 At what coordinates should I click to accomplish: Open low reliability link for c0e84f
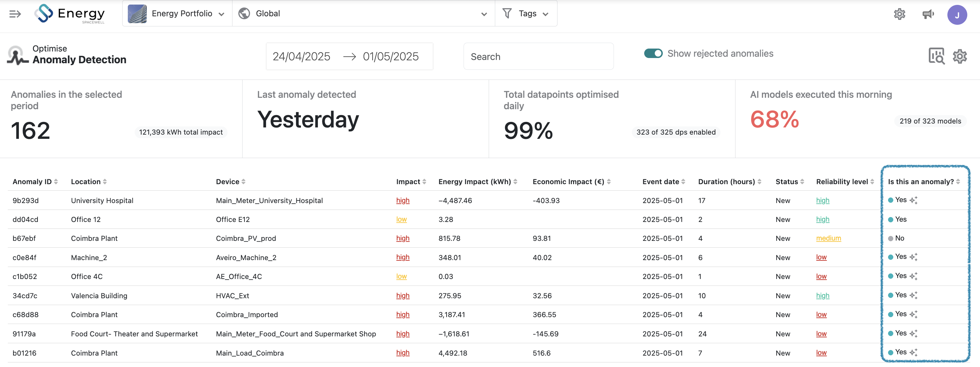click(821, 257)
